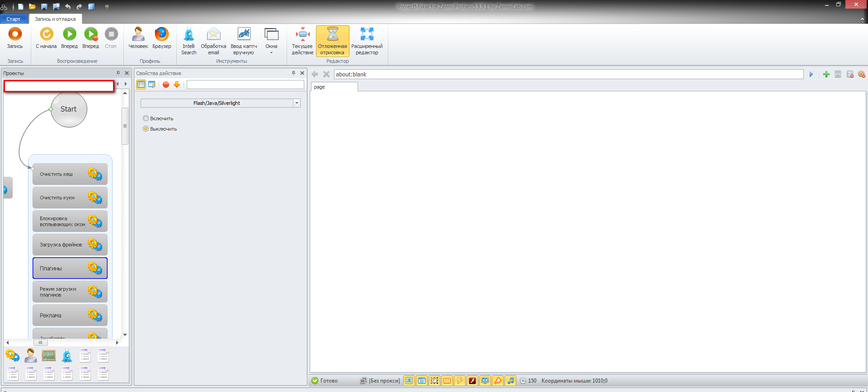This screenshot has width=868, height=392.
Task: Select the Загрузка фреймов action block
Action: click(x=70, y=245)
